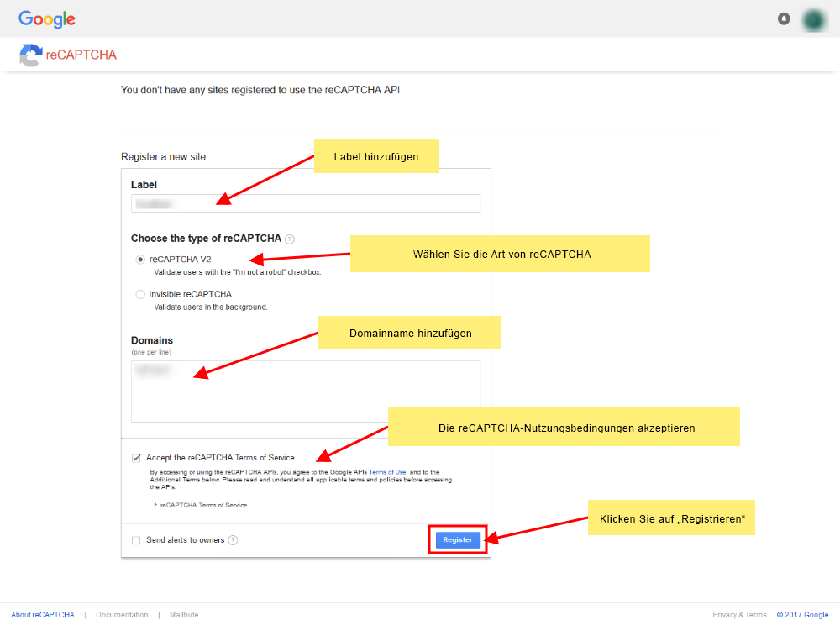840x620 pixels.
Task: Click the '(one per line)' hint text
Action: (x=151, y=352)
